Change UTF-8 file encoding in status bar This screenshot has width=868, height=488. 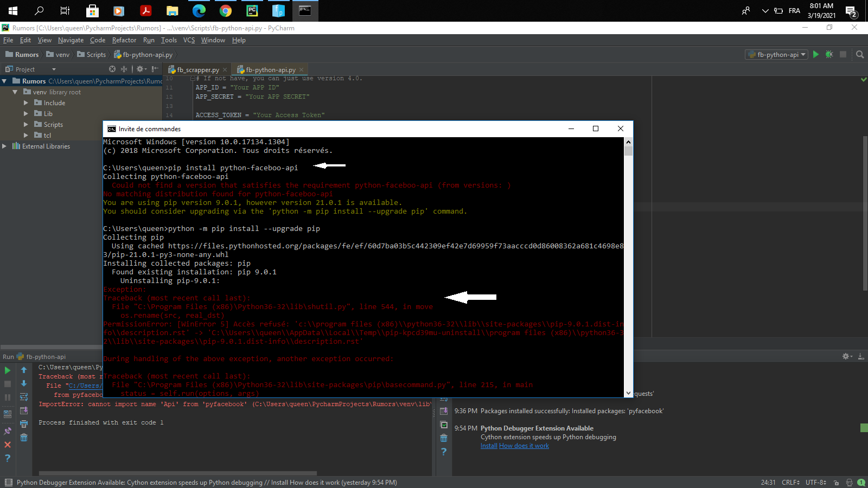click(x=815, y=483)
